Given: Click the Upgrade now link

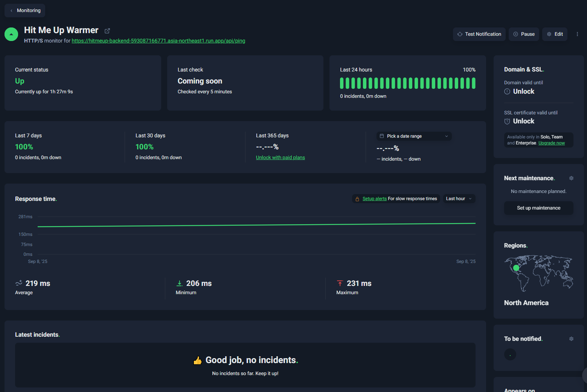Looking at the screenshot, I should pyautogui.click(x=552, y=143).
